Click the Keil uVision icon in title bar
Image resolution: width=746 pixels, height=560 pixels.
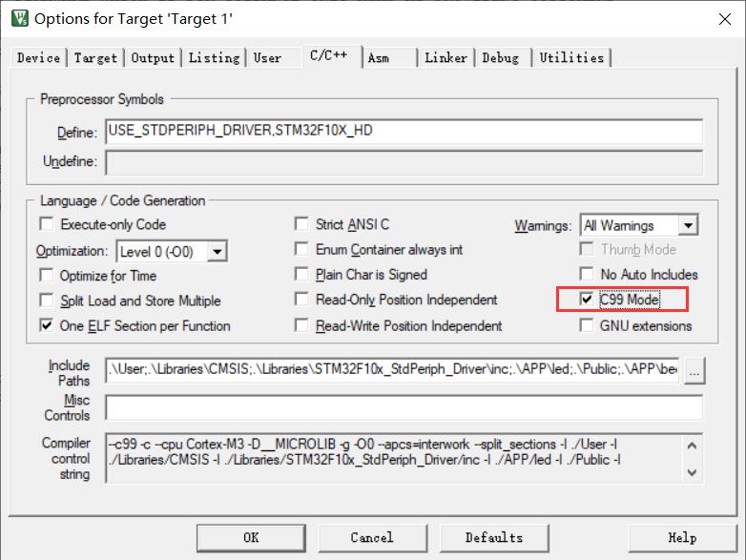pyautogui.click(x=19, y=18)
